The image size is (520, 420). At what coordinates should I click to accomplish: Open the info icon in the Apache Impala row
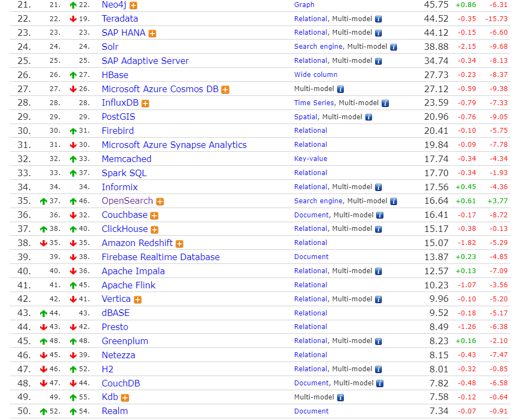(x=378, y=272)
